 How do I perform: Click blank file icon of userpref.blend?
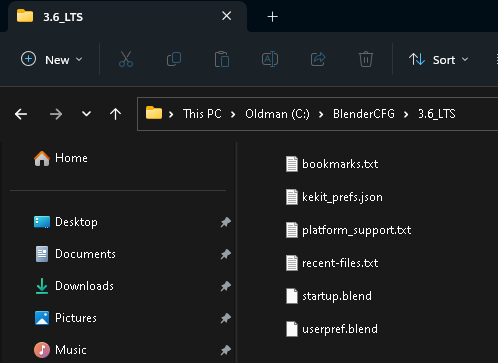292,329
